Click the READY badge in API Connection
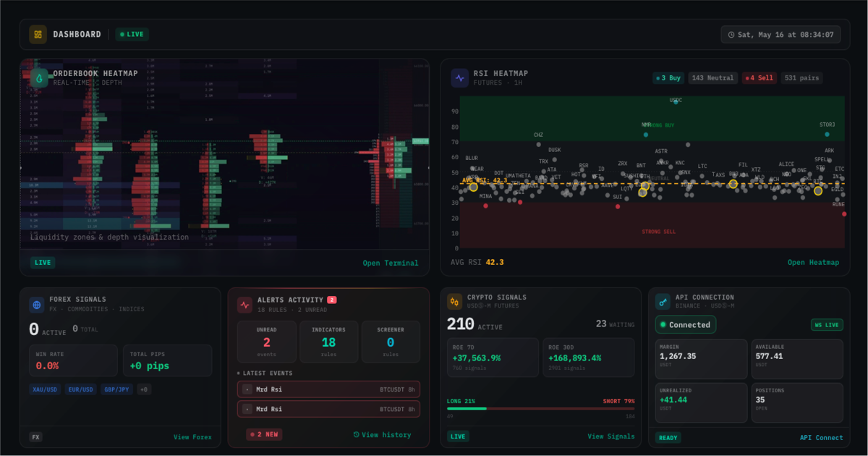Image resolution: width=868 pixels, height=456 pixels. click(668, 437)
